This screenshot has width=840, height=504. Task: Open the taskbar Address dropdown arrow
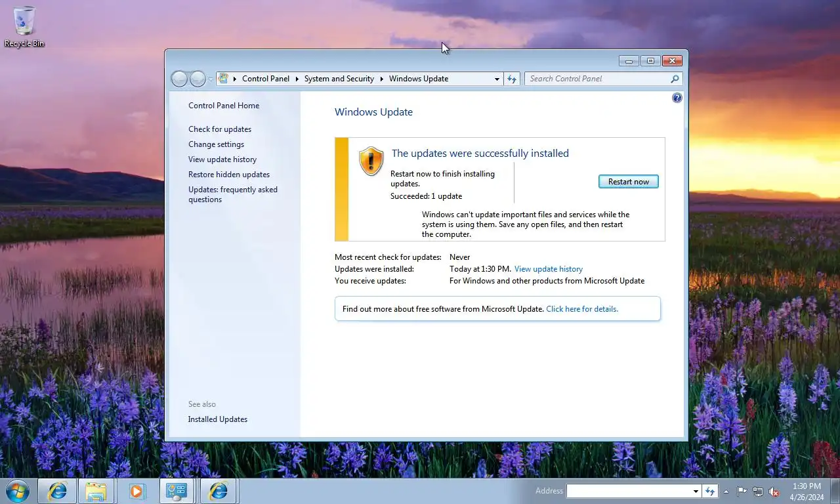(696, 491)
